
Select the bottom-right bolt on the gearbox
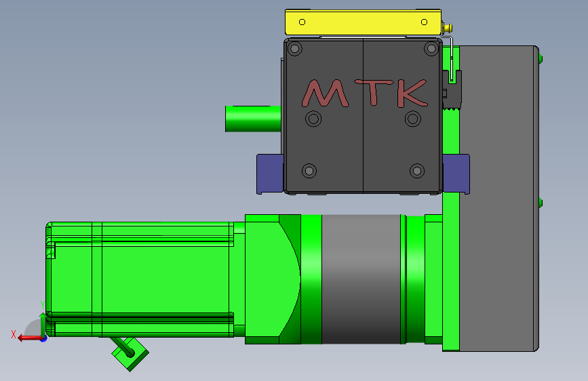pos(417,171)
